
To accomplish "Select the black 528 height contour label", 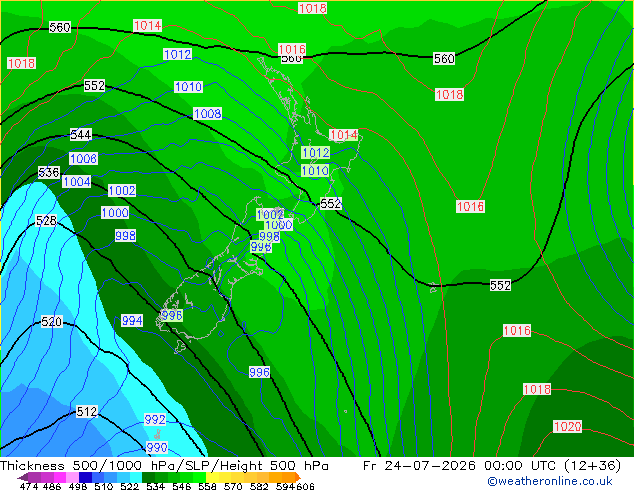I will pyautogui.click(x=46, y=221).
